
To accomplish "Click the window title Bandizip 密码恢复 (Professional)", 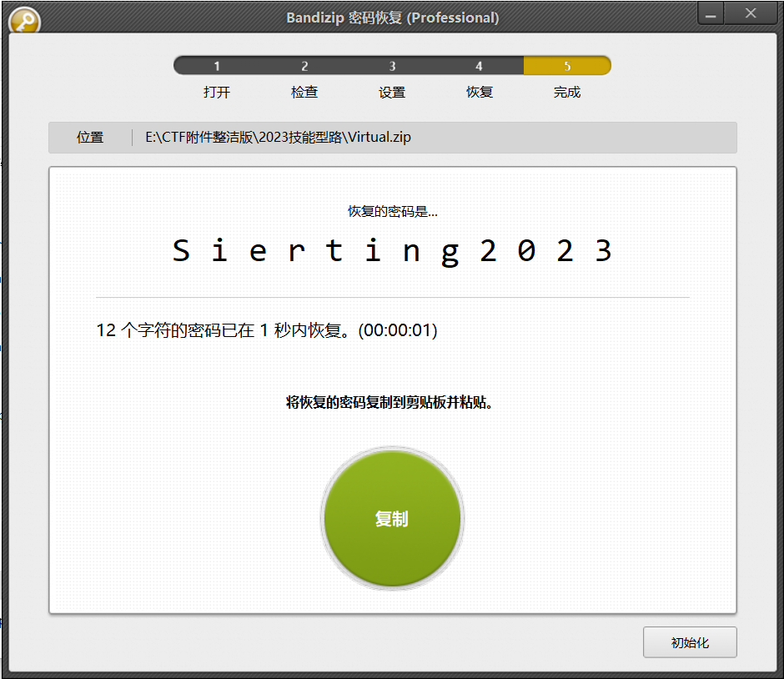I will tap(393, 18).
